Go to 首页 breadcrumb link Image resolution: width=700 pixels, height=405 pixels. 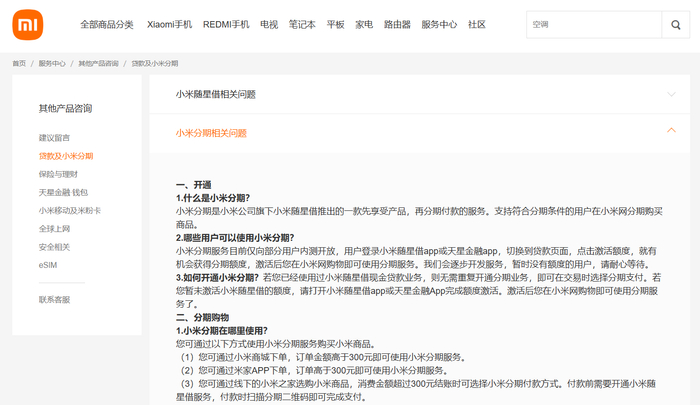pyautogui.click(x=19, y=63)
